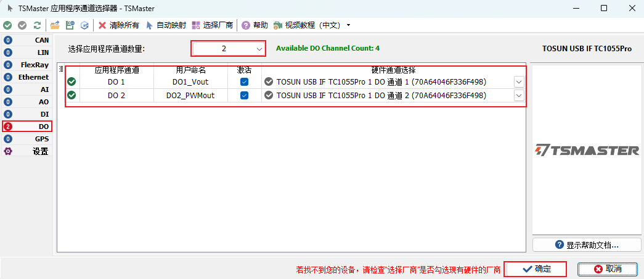Screen dimensions: 644x279
Task: Click the DO 2 application channel cell
Action: pyautogui.click(x=116, y=96)
